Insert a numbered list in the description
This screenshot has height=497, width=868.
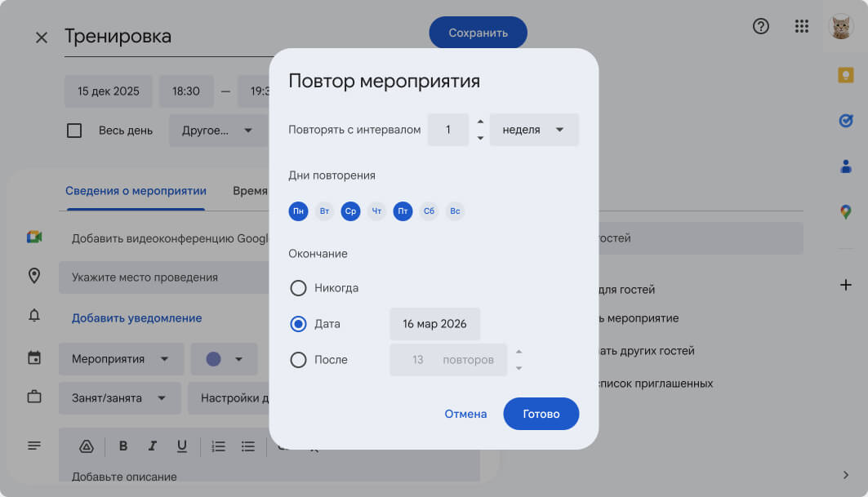click(217, 446)
